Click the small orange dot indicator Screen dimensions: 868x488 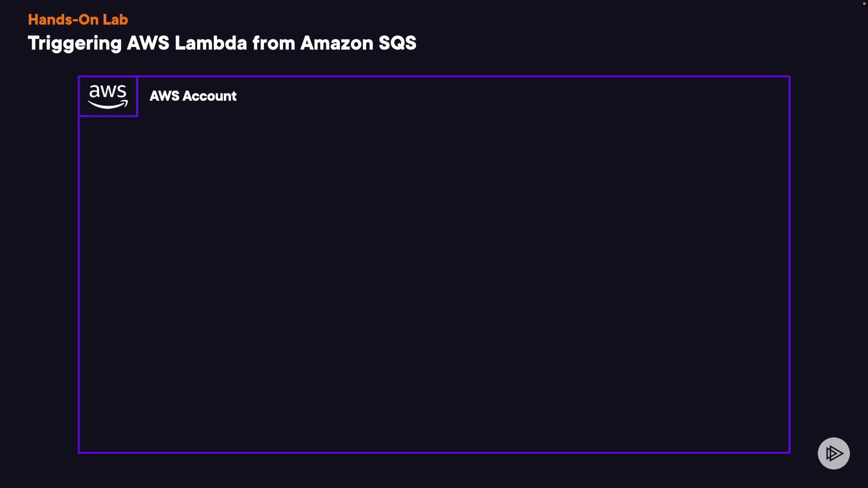(864, 4)
